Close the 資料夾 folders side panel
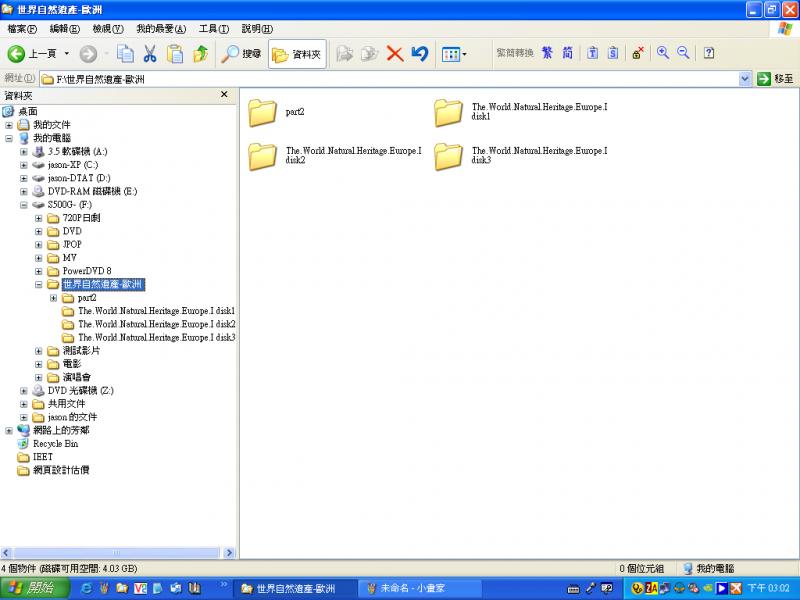 click(224, 95)
